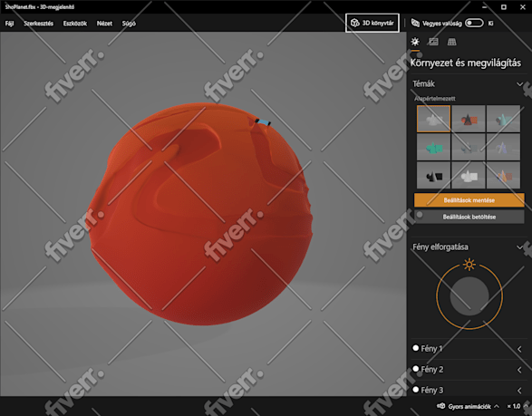Screen dimensions: 532x416
Task: Open the Súgó menu
Action: point(129,24)
